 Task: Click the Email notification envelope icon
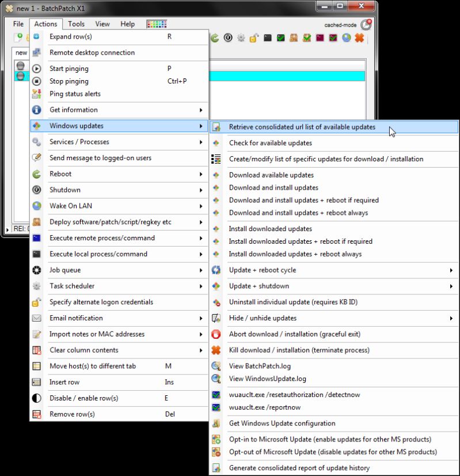tap(37, 318)
